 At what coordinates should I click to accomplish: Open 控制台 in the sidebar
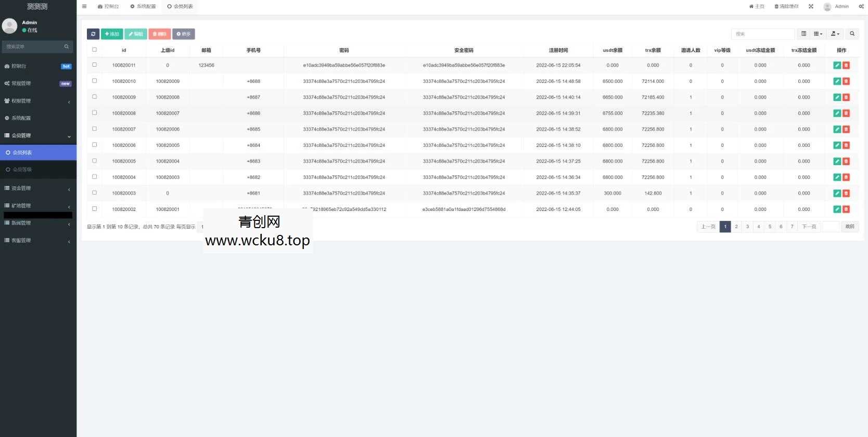tap(38, 66)
